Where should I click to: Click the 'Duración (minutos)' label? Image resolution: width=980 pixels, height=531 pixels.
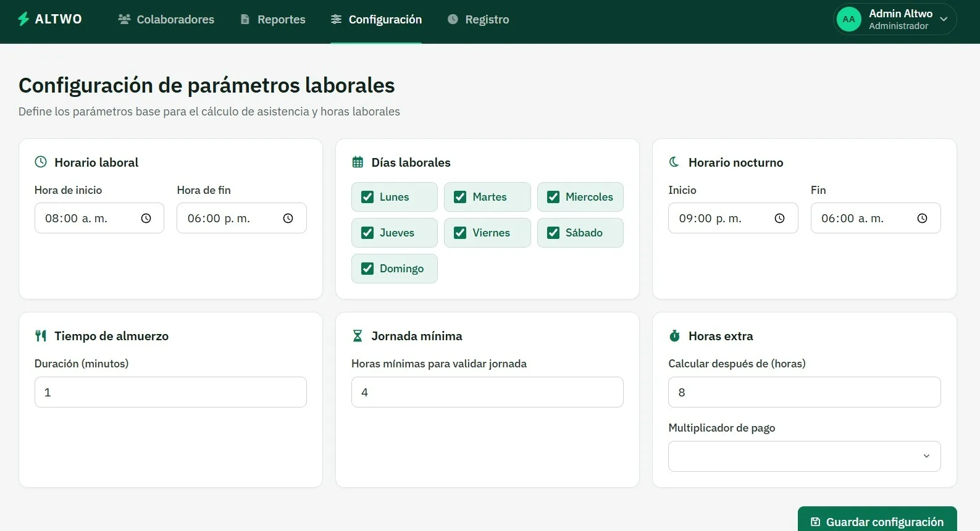[82, 364]
